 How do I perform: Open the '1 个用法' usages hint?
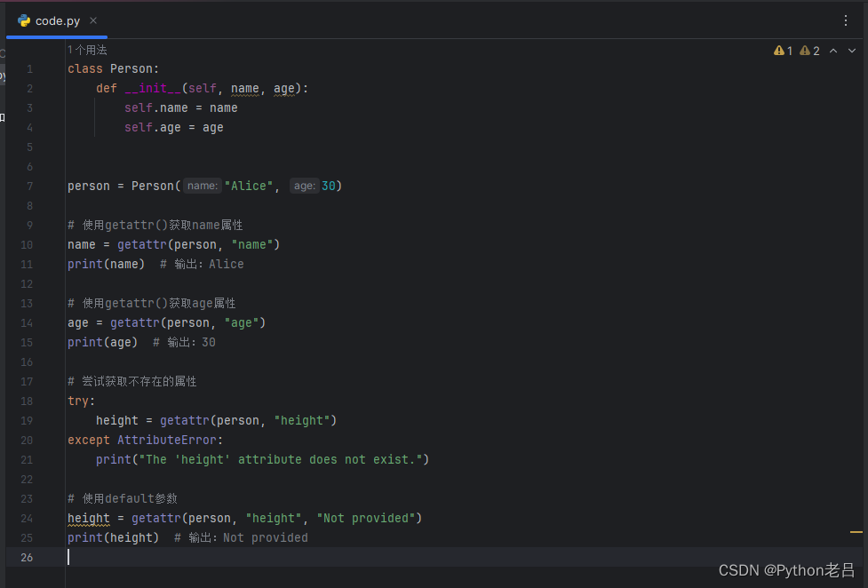pos(87,50)
